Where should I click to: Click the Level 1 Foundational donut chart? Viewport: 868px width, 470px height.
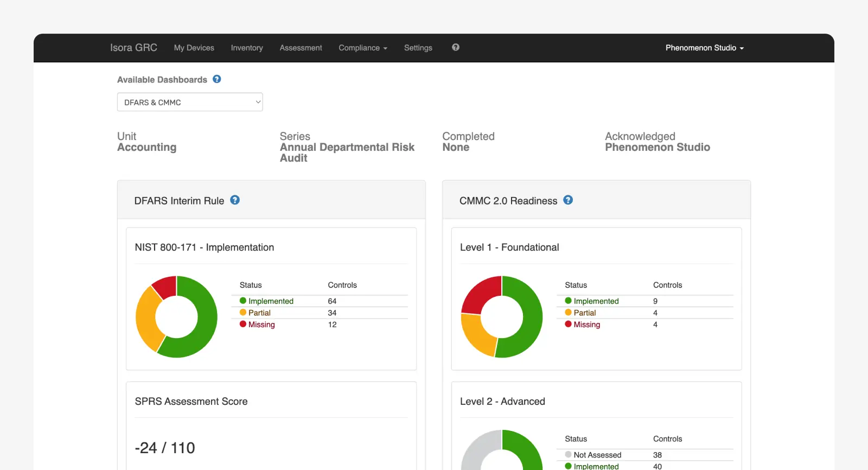click(502, 317)
